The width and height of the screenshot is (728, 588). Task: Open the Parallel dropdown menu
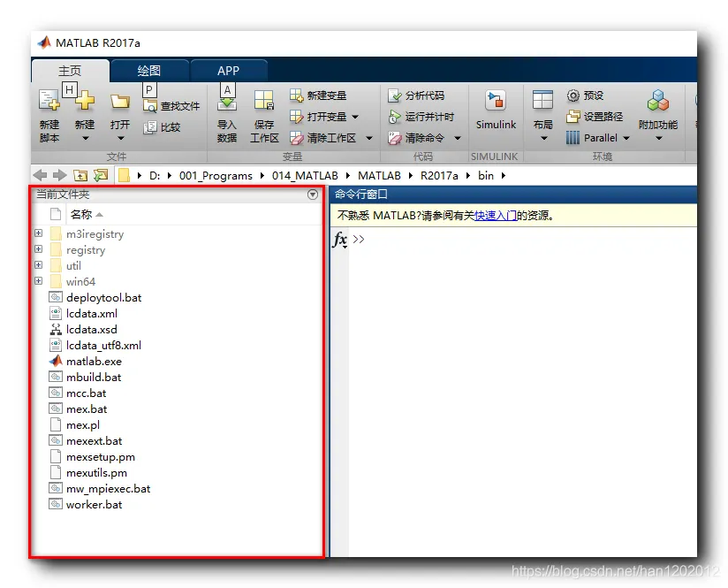coord(626,138)
